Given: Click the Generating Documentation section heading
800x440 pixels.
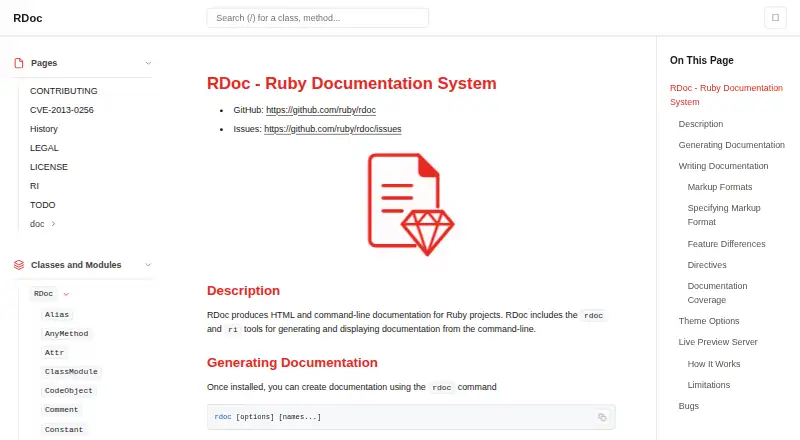Looking at the screenshot, I should click(x=292, y=362).
